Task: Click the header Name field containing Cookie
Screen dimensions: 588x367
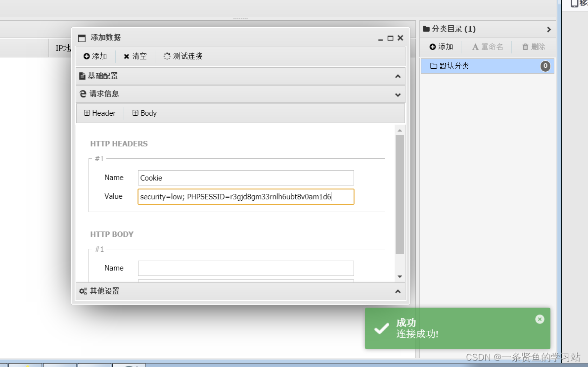Action: click(246, 178)
